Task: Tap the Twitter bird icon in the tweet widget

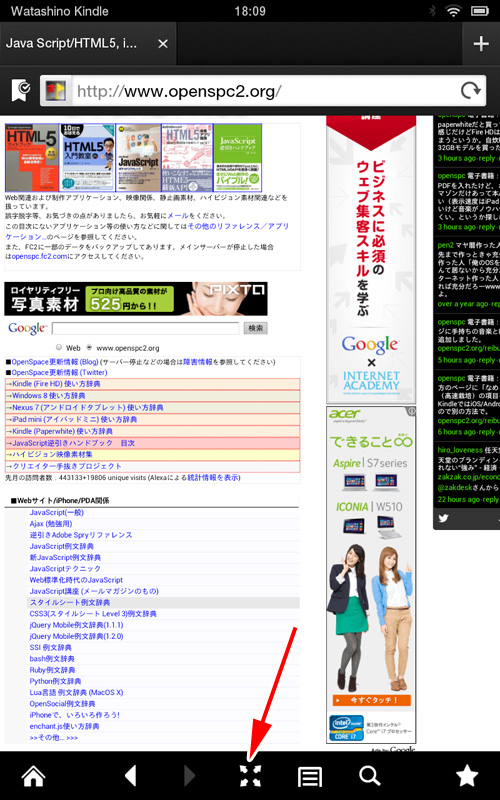Action: [443, 518]
